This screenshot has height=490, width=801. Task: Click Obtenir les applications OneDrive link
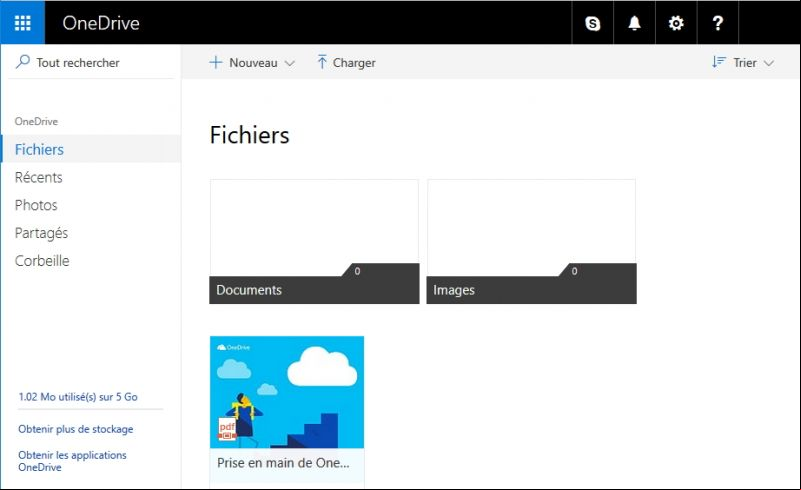[72, 461]
